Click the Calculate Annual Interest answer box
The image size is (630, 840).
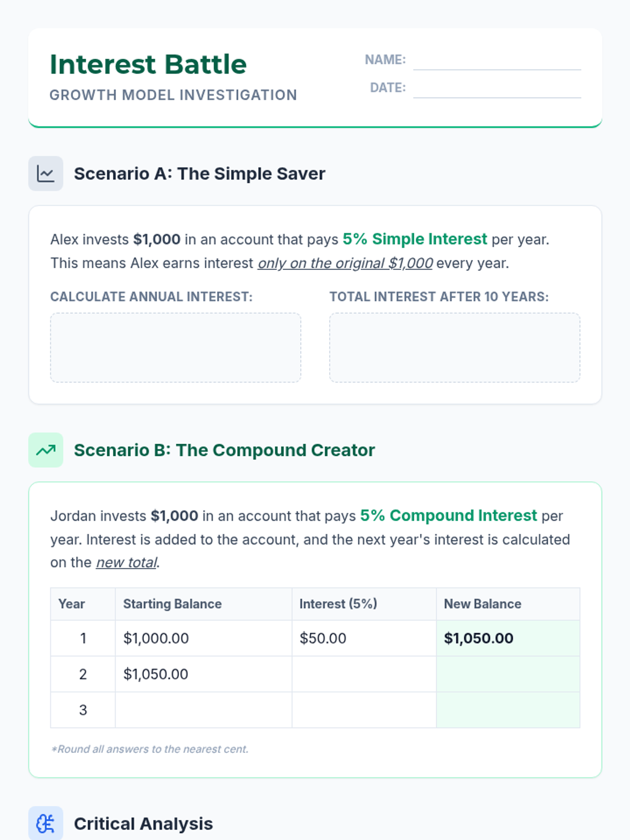175,348
